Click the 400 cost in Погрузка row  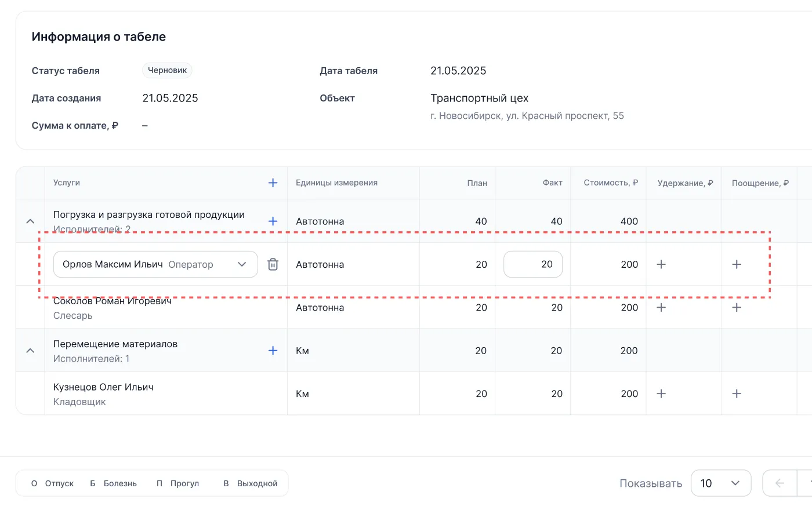coord(629,221)
